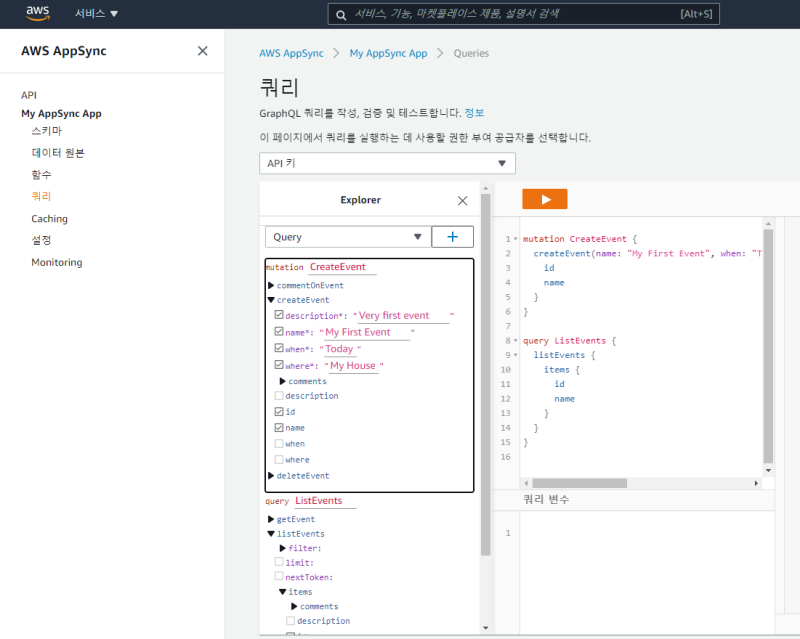The height and width of the screenshot is (639, 800).
Task: Click into the query variables editor
Action: point(646,572)
